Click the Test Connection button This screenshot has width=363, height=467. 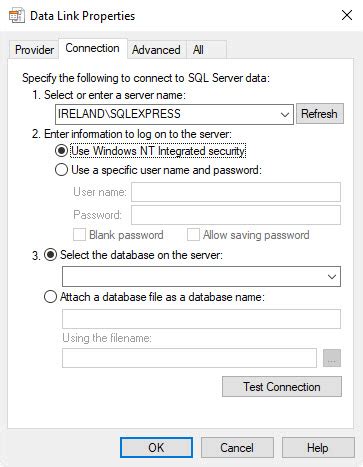282,387
